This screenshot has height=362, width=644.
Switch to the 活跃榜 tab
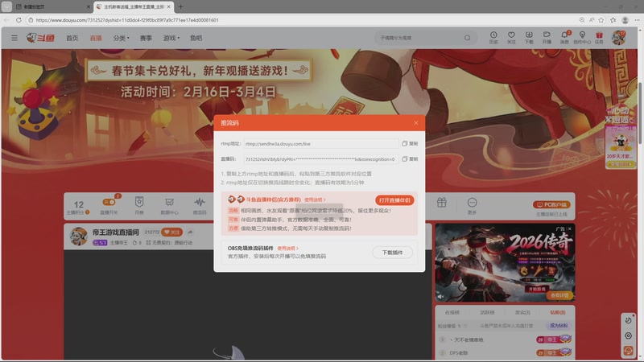488,312
